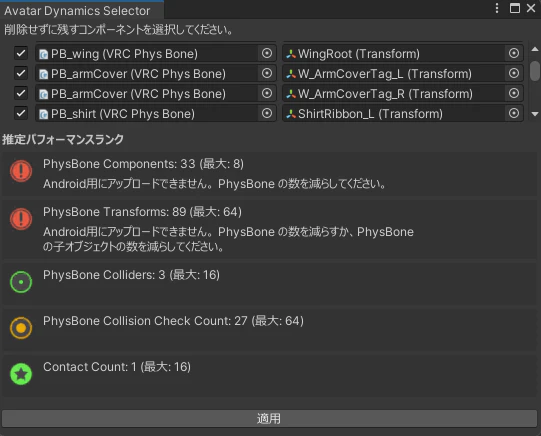Click 'PhysBone Components: 33 (最大: 8)' text
The width and height of the screenshot is (541, 436).
[143, 164]
